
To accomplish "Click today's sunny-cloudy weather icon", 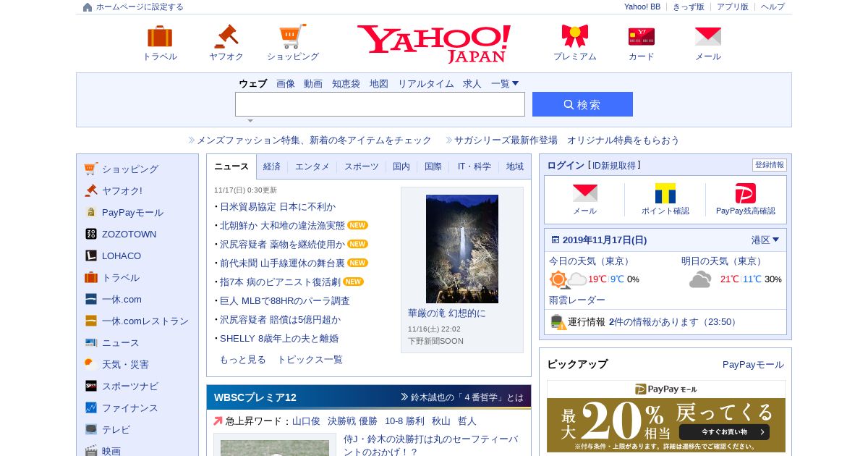I will [568, 279].
